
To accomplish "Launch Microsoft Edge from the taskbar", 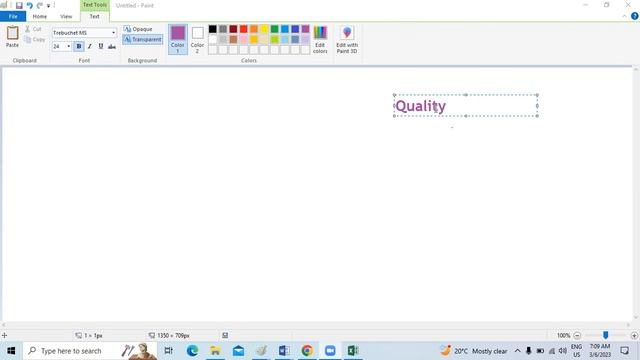I will point(192,351).
